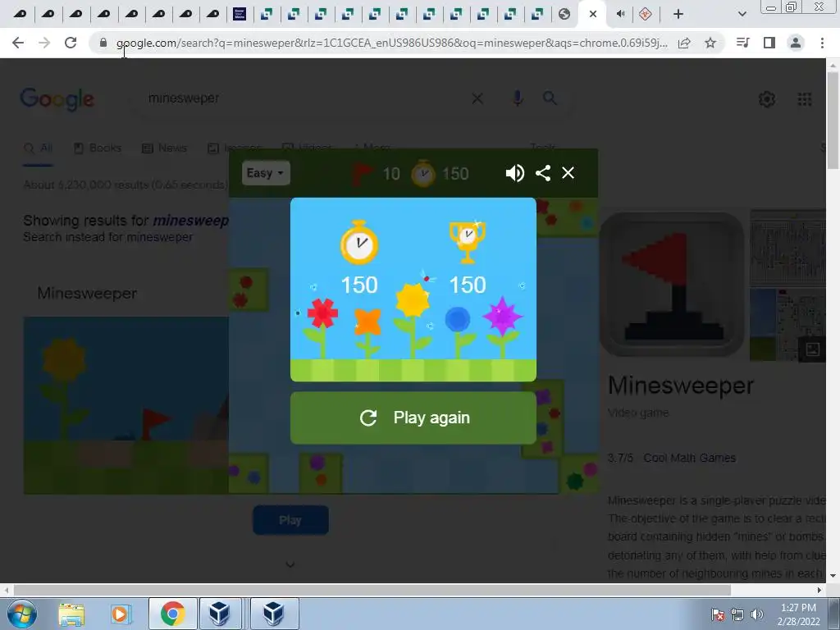
Task: Click the blue Play button under game
Action: tap(290, 520)
